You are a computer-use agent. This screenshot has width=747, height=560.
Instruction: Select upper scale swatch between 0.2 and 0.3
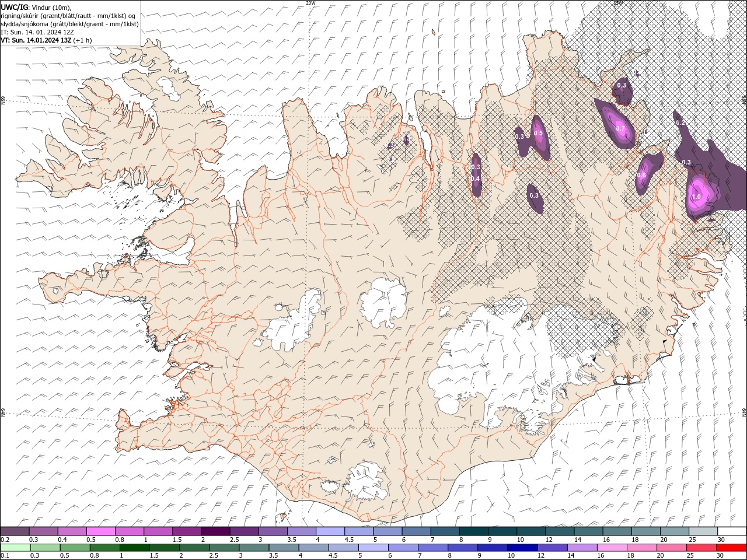click(x=15, y=531)
